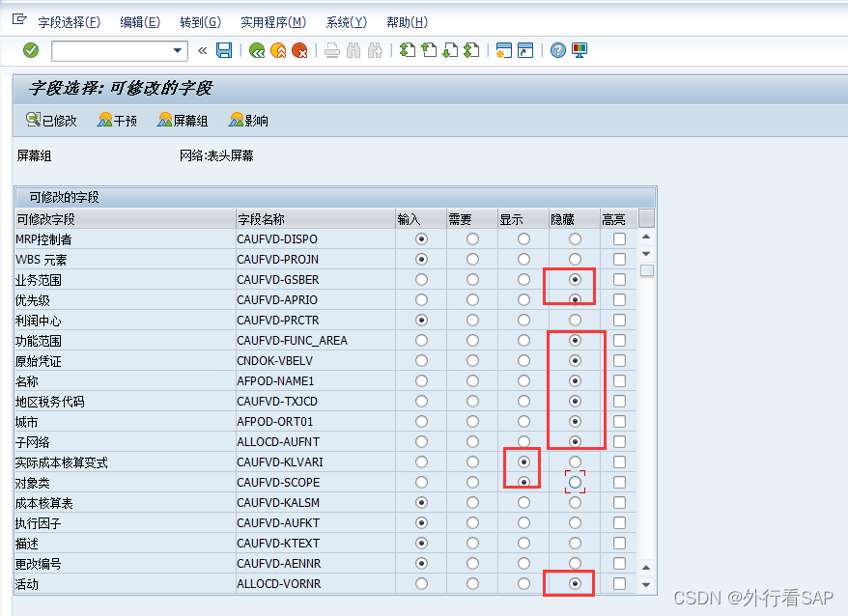This screenshot has width=848, height=616.
Task: Click the CAUFVD-KLVARI field name cell
Action: pos(315,462)
